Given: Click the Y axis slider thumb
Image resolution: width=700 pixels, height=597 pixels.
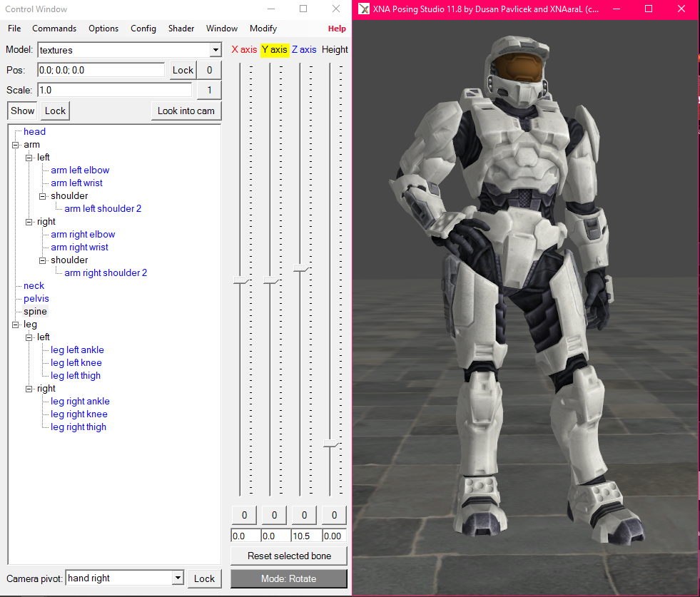Looking at the screenshot, I should click(x=270, y=280).
